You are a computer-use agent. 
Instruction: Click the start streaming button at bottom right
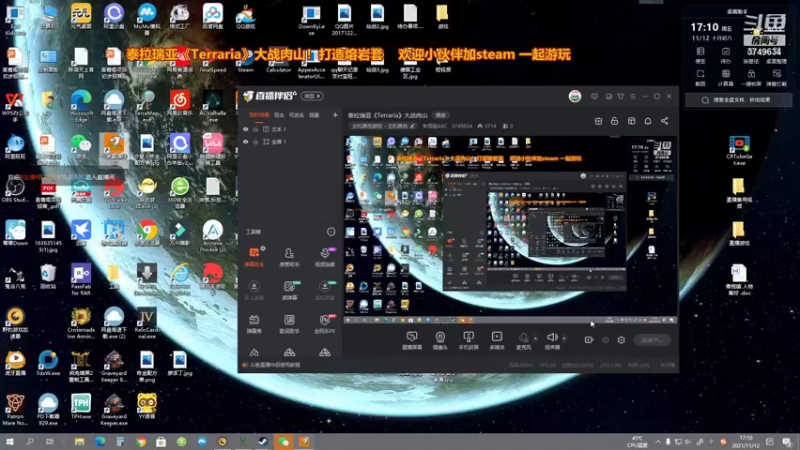click(x=652, y=340)
